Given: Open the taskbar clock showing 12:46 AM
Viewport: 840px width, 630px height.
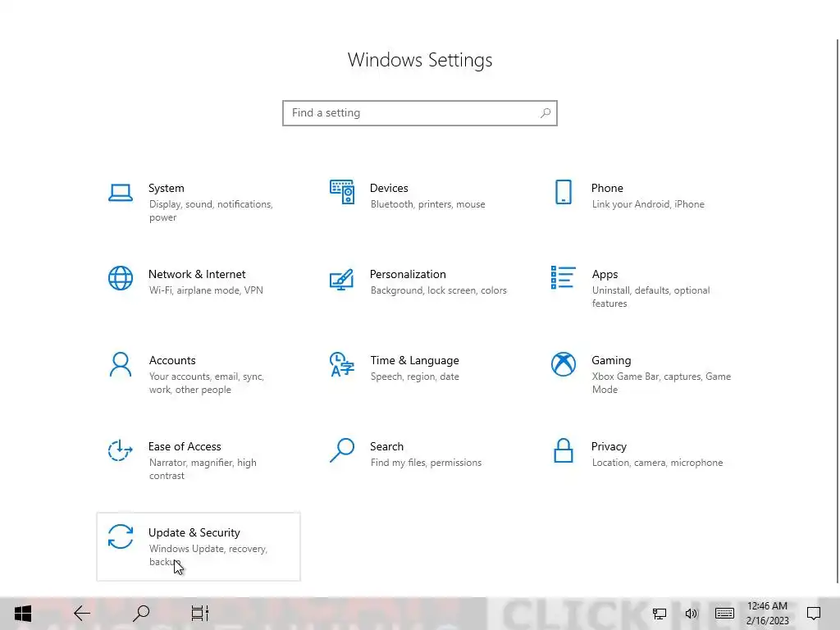Looking at the screenshot, I should point(767,614).
